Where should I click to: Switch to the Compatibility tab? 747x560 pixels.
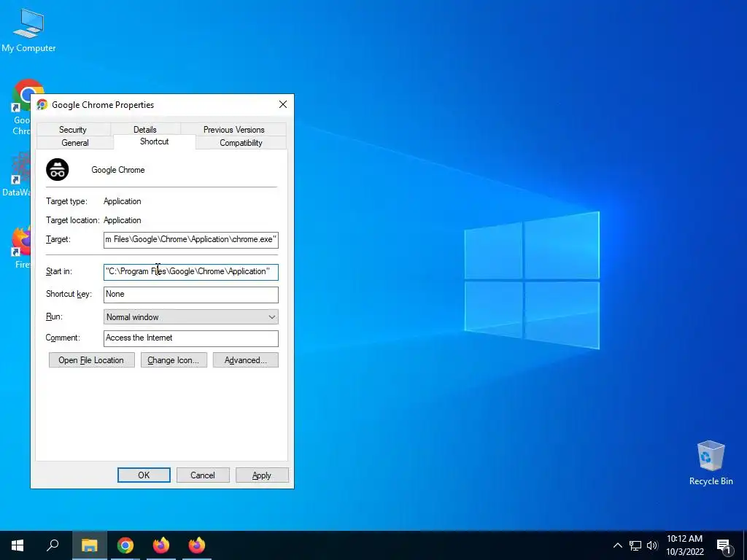pos(241,142)
